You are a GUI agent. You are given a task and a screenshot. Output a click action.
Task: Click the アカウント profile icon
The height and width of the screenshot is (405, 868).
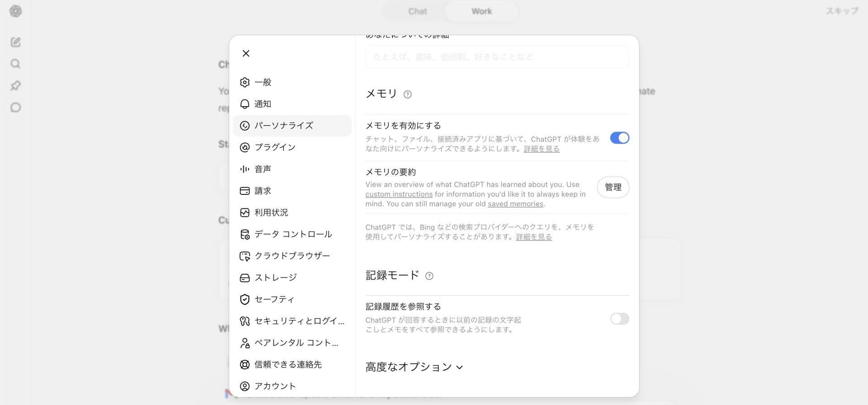pyautogui.click(x=245, y=386)
